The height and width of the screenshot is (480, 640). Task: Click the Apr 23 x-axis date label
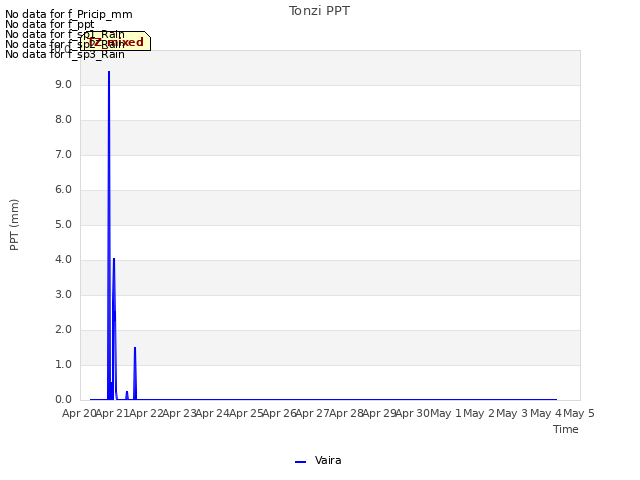(180, 414)
